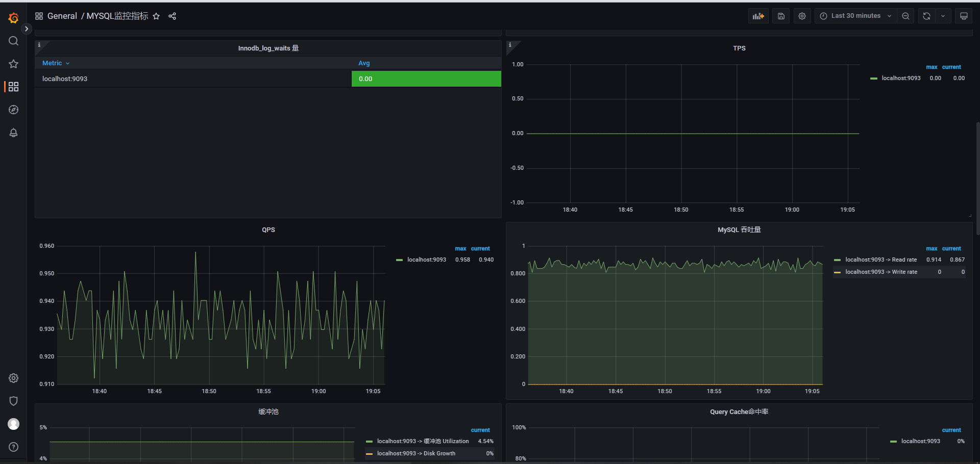Zoom out the time range
980x464 pixels.
click(905, 16)
